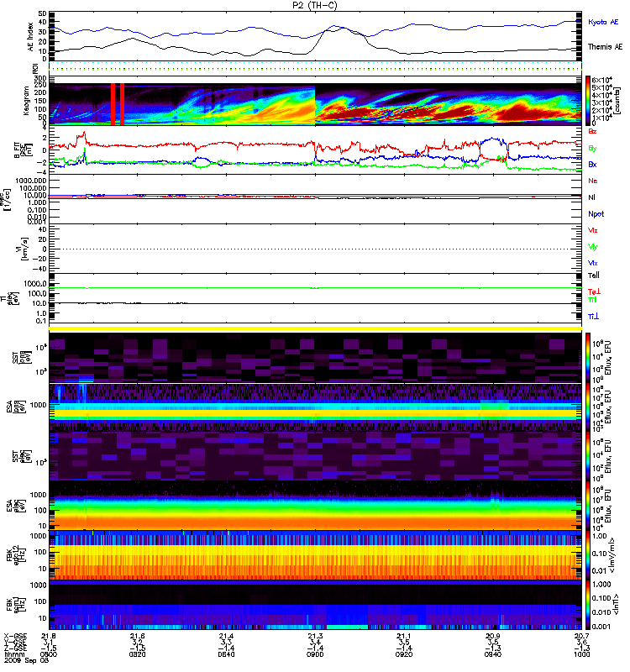This screenshot has width=630, height=672.
Task: Pick the FBK mV/m color bar
Action: pyautogui.click(x=588, y=556)
